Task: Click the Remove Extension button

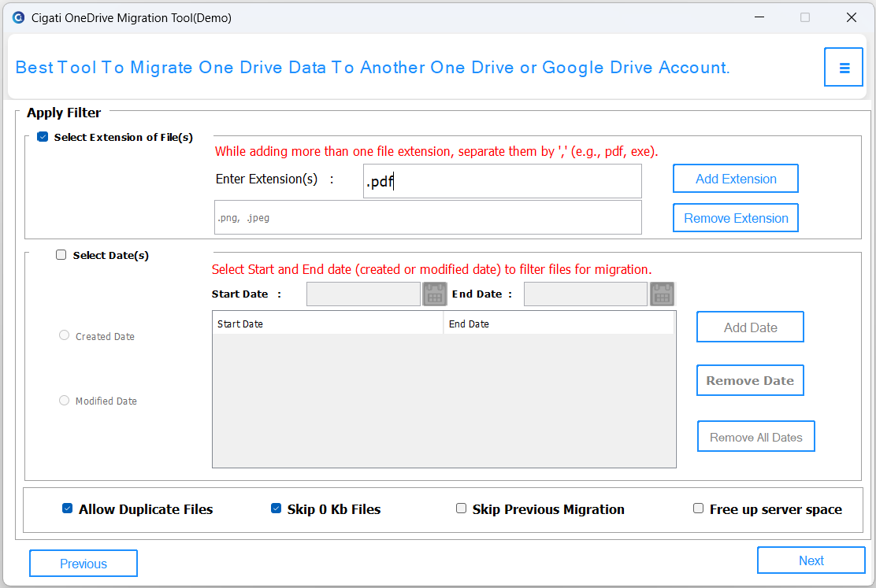Action: pyautogui.click(x=736, y=218)
